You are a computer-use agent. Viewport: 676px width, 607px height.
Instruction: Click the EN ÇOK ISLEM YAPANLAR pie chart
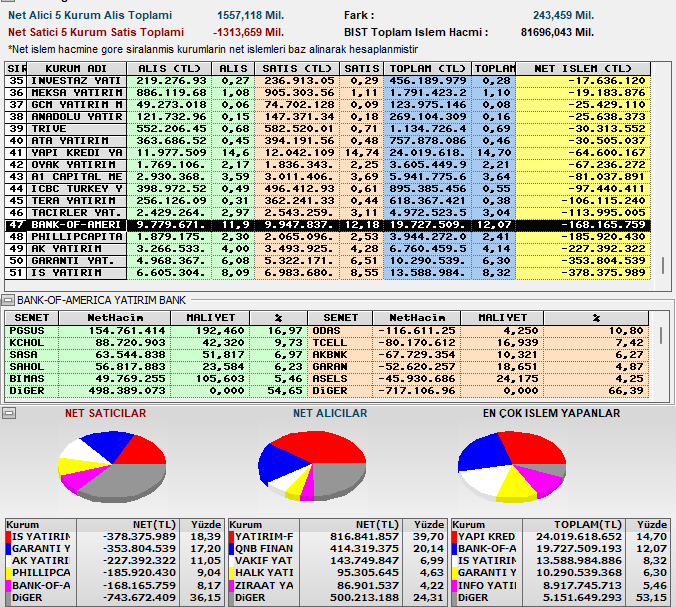coord(512,466)
